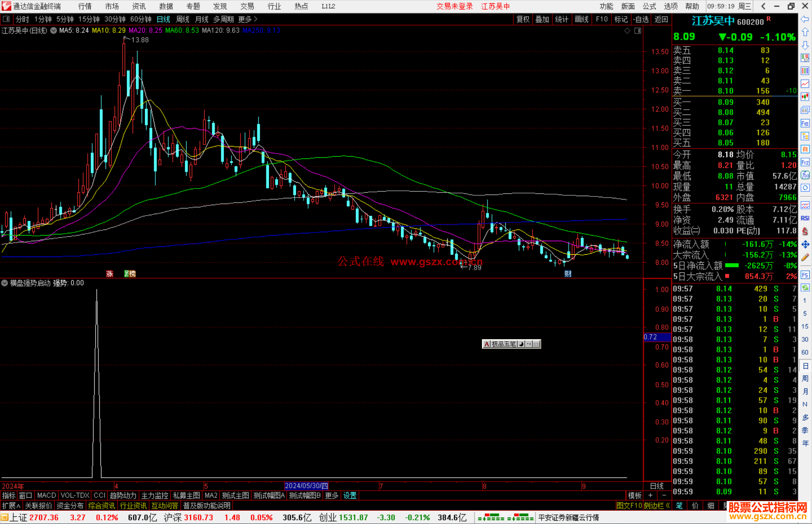Viewport: 812px width, 524px height.
Task: Open the candlestick chart sidebar icon
Action: 805,97
